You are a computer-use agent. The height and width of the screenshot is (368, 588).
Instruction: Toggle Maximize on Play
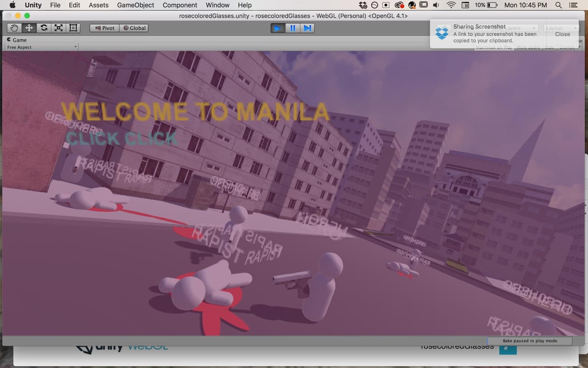[x=494, y=47]
